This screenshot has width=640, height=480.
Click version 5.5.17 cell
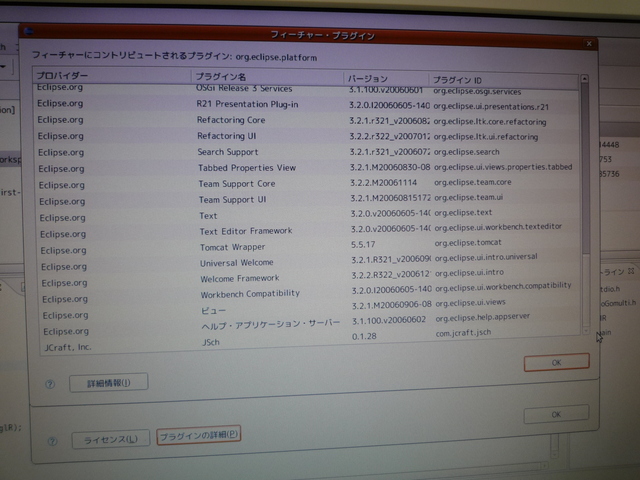(x=363, y=244)
